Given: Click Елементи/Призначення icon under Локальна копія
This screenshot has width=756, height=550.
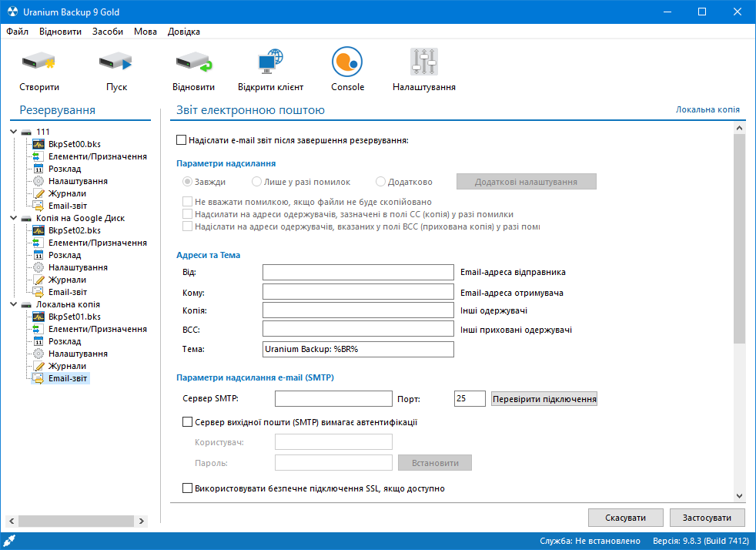Looking at the screenshot, I should click(x=38, y=329).
